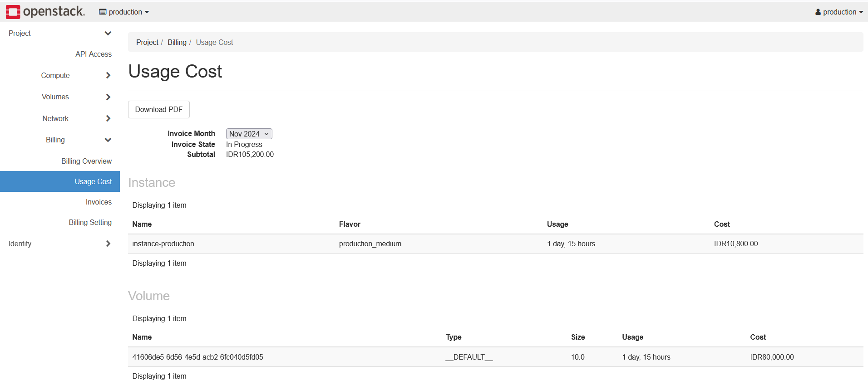Image resolution: width=868 pixels, height=390 pixels.
Task: Click the volume ID 41606de5 row
Action: point(197,357)
